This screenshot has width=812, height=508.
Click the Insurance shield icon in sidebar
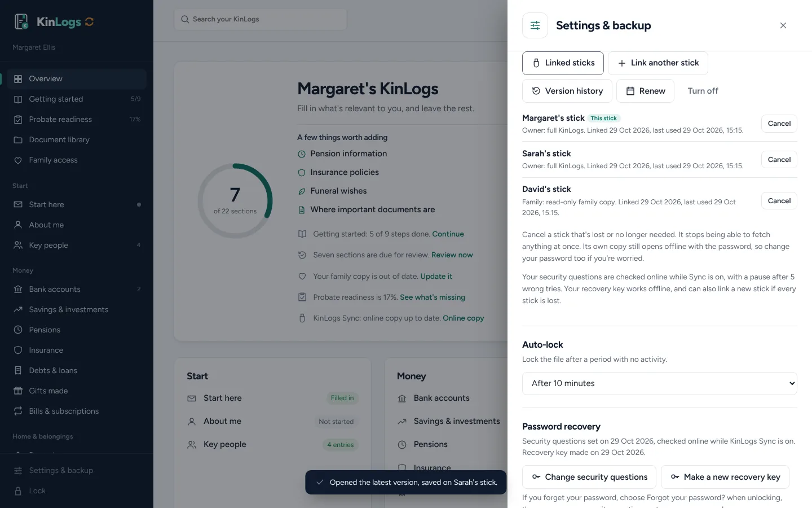point(18,350)
